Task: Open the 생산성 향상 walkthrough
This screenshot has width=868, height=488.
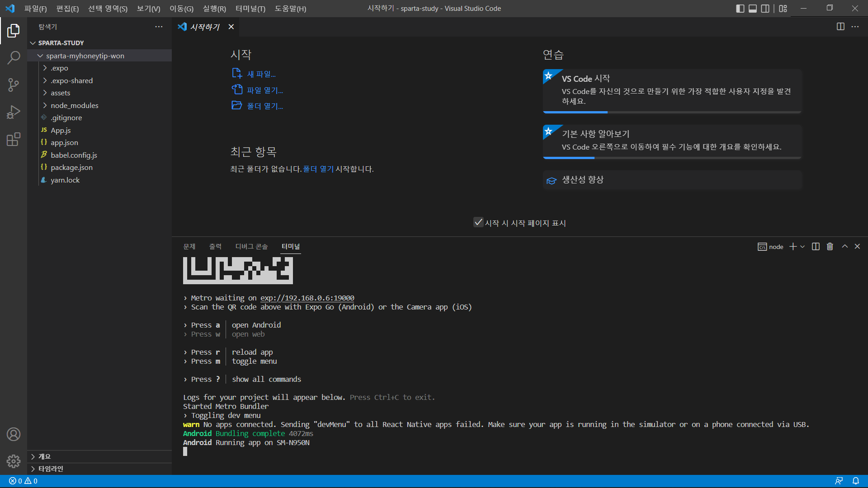Action: click(672, 180)
